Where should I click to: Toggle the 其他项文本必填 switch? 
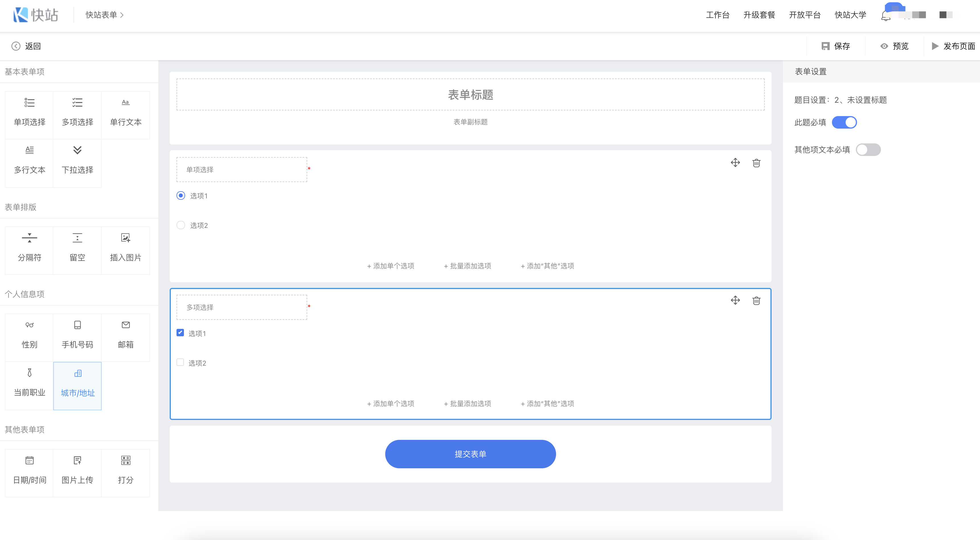pyautogui.click(x=868, y=149)
